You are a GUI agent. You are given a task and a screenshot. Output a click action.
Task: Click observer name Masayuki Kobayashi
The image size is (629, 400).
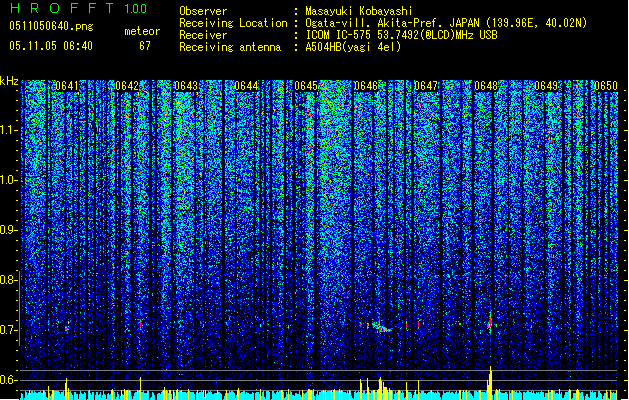pos(359,11)
